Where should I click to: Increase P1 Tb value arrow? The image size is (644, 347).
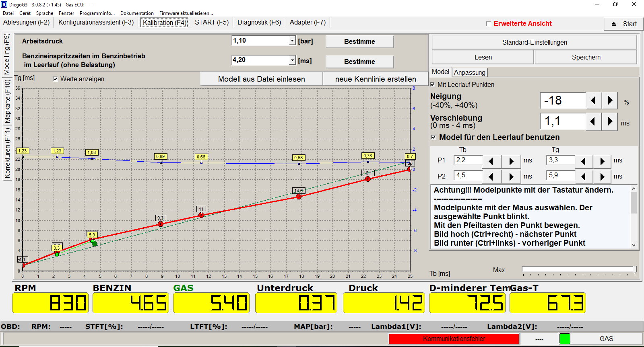(x=511, y=161)
